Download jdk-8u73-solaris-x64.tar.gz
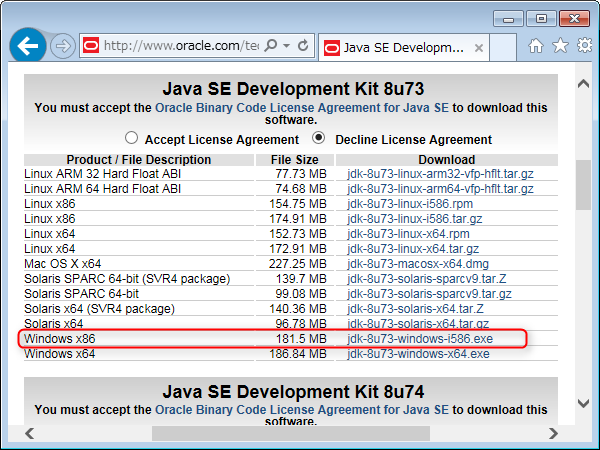Screen dimensions: 600x450 pos(418,324)
